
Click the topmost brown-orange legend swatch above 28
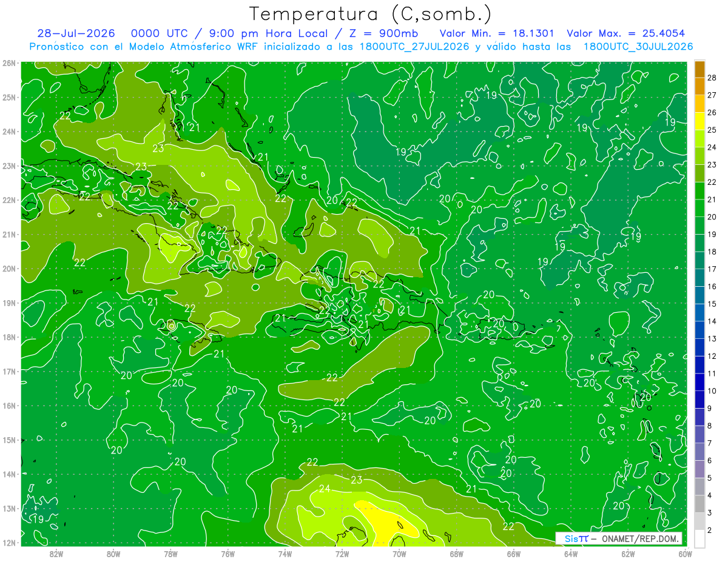coord(699,69)
